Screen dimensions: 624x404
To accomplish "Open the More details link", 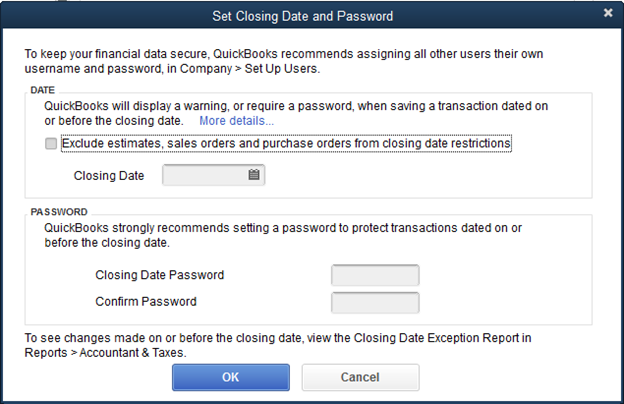I will point(236,121).
